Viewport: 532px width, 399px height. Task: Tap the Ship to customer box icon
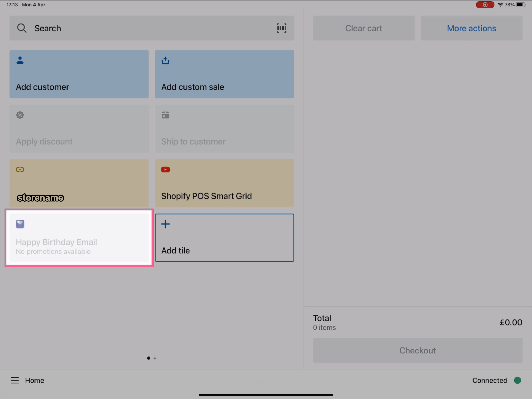click(x=165, y=115)
